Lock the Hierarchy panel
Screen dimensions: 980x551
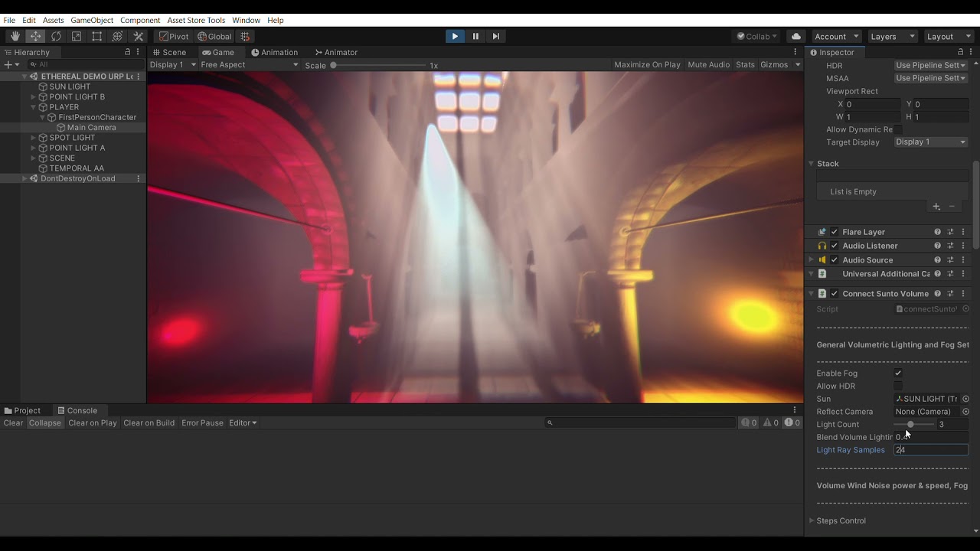127,52
